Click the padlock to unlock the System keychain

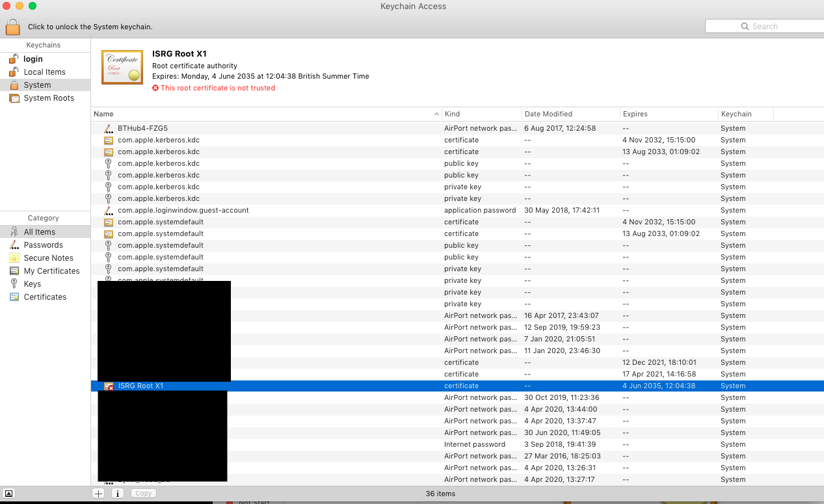tap(13, 26)
